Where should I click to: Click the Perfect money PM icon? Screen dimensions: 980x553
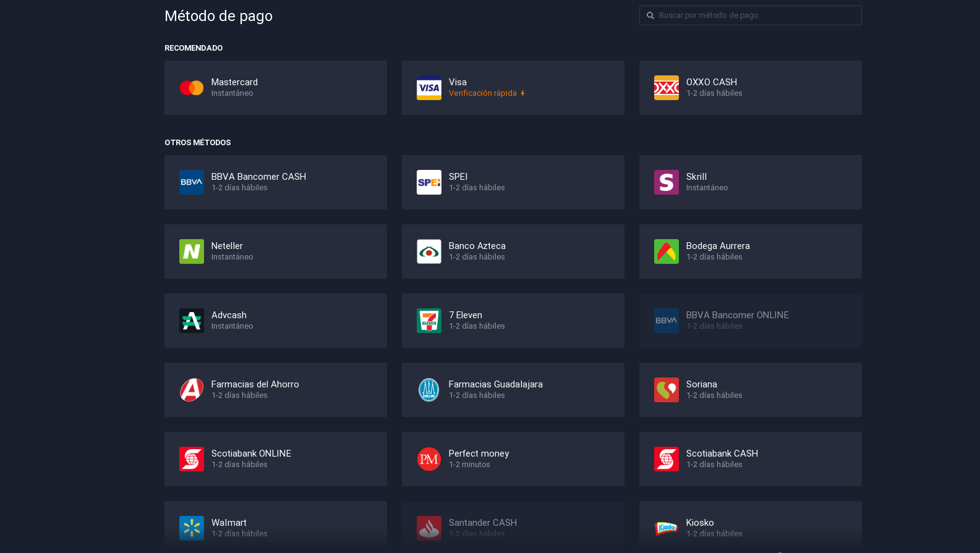[x=429, y=459]
